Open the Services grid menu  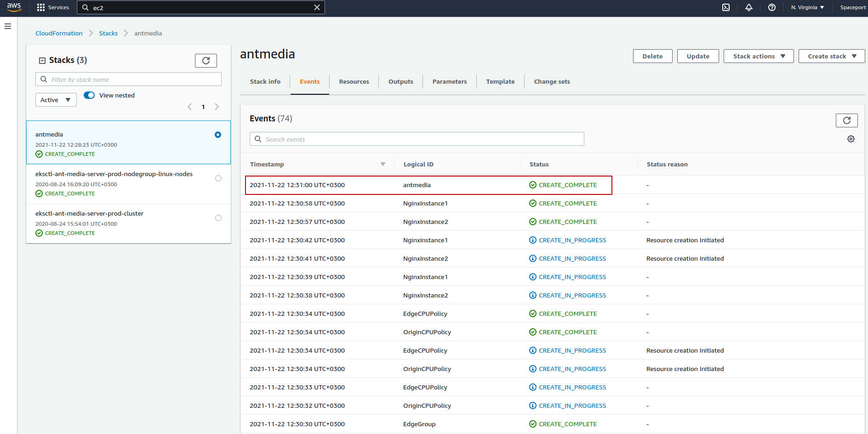pyautogui.click(x=53, y=7)
